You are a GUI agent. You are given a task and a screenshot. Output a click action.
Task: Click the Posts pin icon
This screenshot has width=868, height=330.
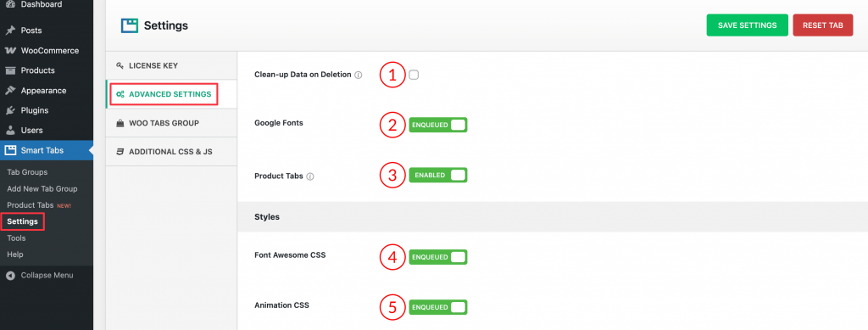click(10, 31)
